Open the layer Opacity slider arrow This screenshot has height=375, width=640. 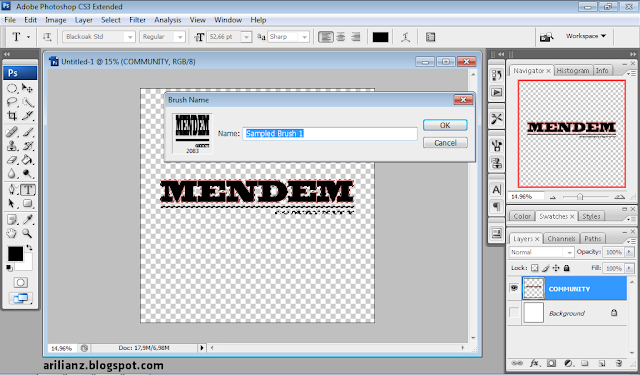click(629, 252)
